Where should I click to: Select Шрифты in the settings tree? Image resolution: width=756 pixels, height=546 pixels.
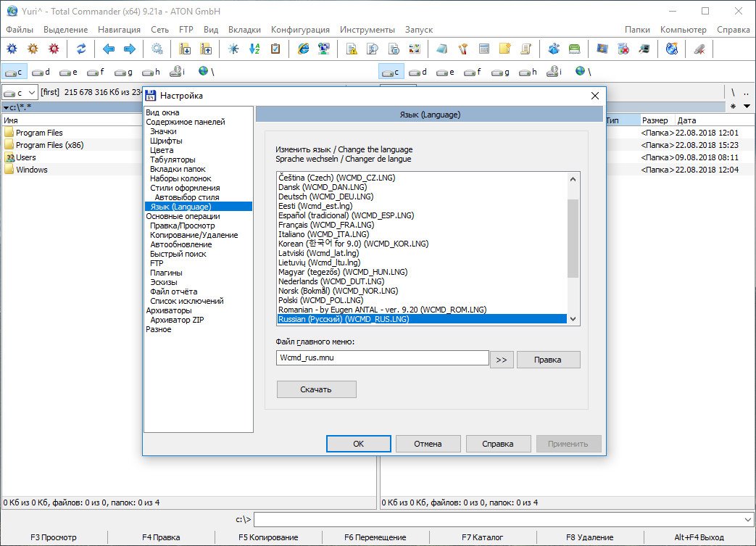pyautogui.click(x=166, y=141)
